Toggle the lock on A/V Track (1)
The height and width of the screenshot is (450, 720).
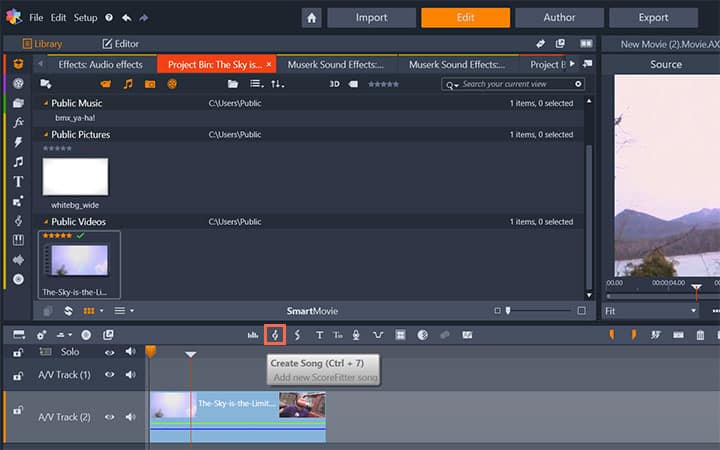[18, 376]
